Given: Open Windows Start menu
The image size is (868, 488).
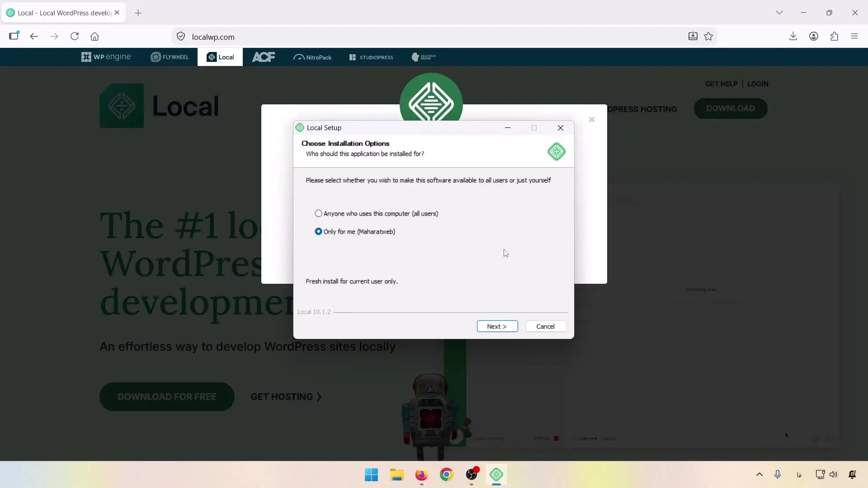Looking at the screenshot, I should (371, 475).
